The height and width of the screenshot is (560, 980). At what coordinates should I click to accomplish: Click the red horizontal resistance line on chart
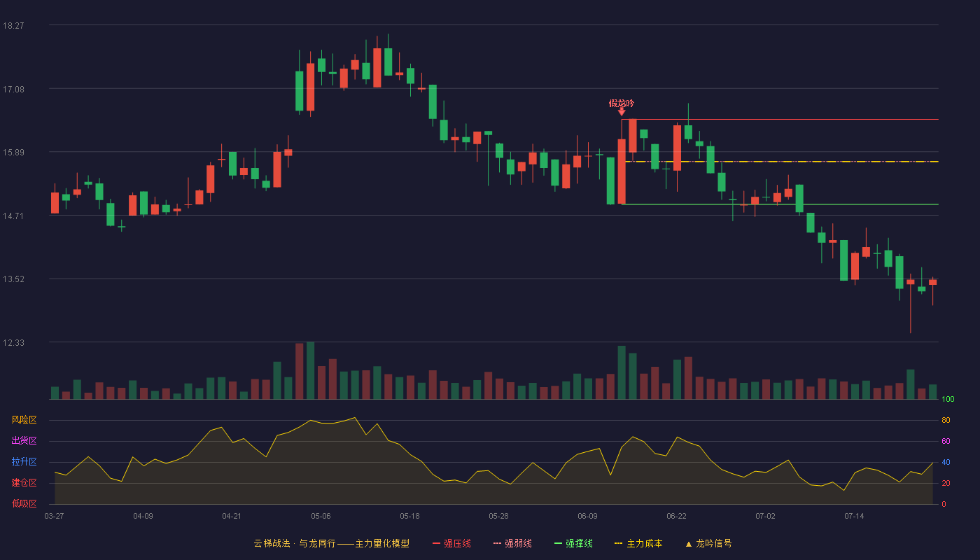tap(780, 120)
